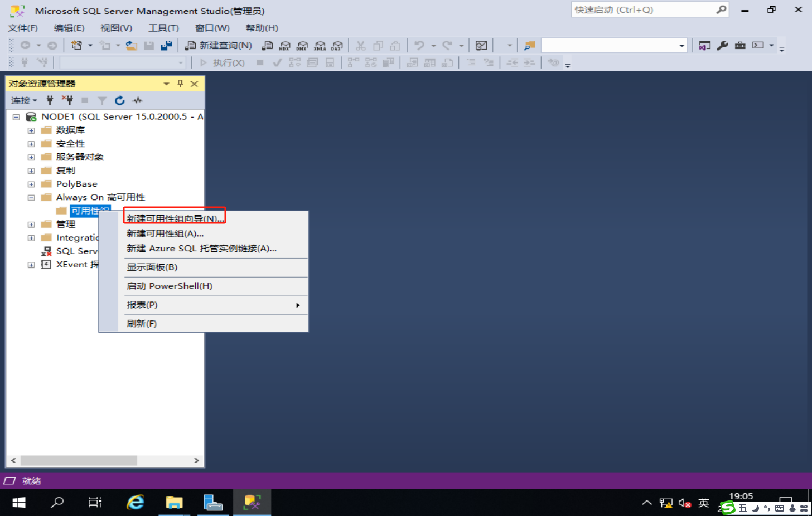Open the 工具(T) menu

(163, 28)
